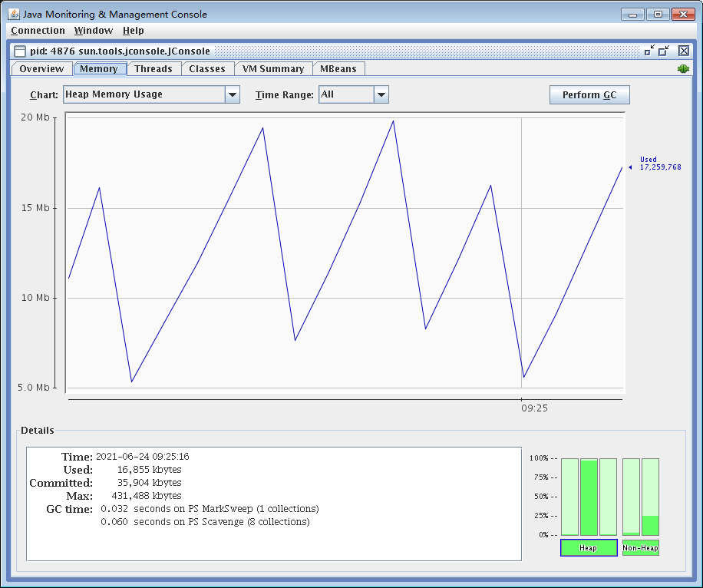The width and height of the screenshot is (703, 588).
Task: Open the Help menu
Action: click(134, 31)
